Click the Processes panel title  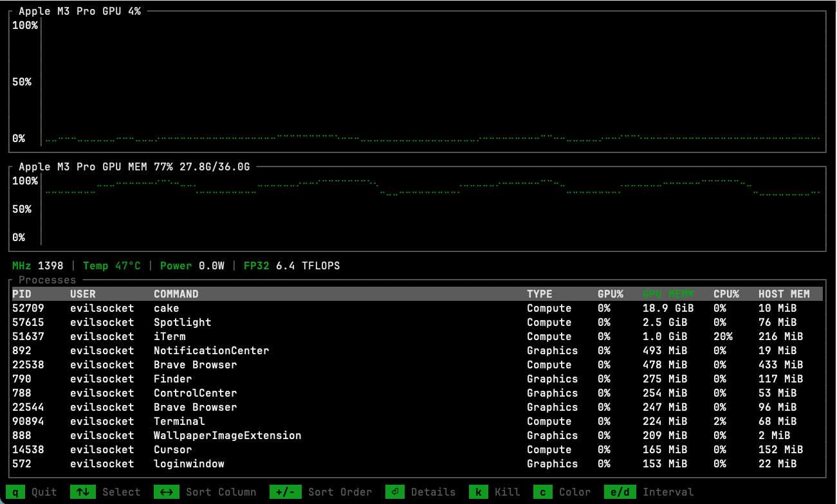[48, 280]
